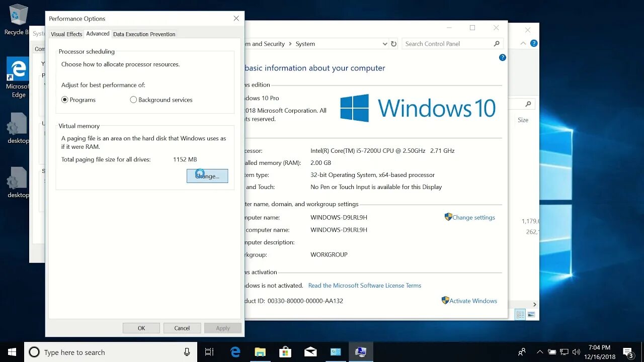644x362 pixels.
Task: Open Action Center notifications
Action: [628, 352]
